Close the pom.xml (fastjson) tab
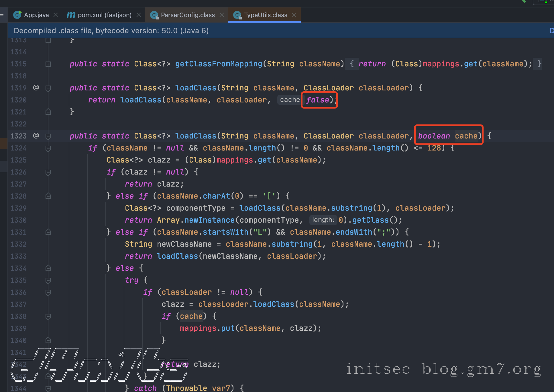Image resolution: width=554 pixels, height=392 pixels. coord(139,15)
